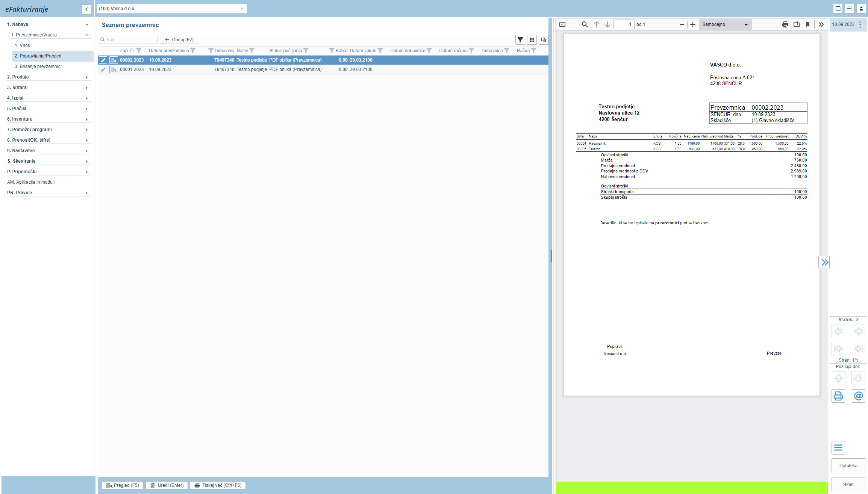Click the 10.09.2023 document date tab

point(843,24)
